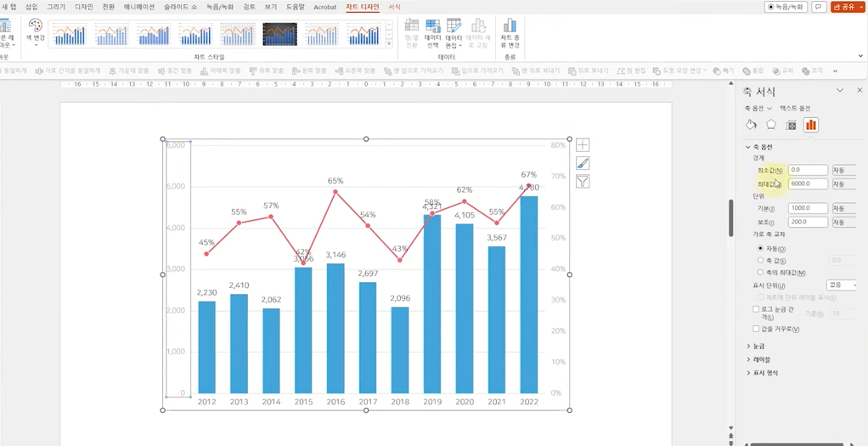Open 차트 종류 변경

pyautogui.click(x=510, y=33)
